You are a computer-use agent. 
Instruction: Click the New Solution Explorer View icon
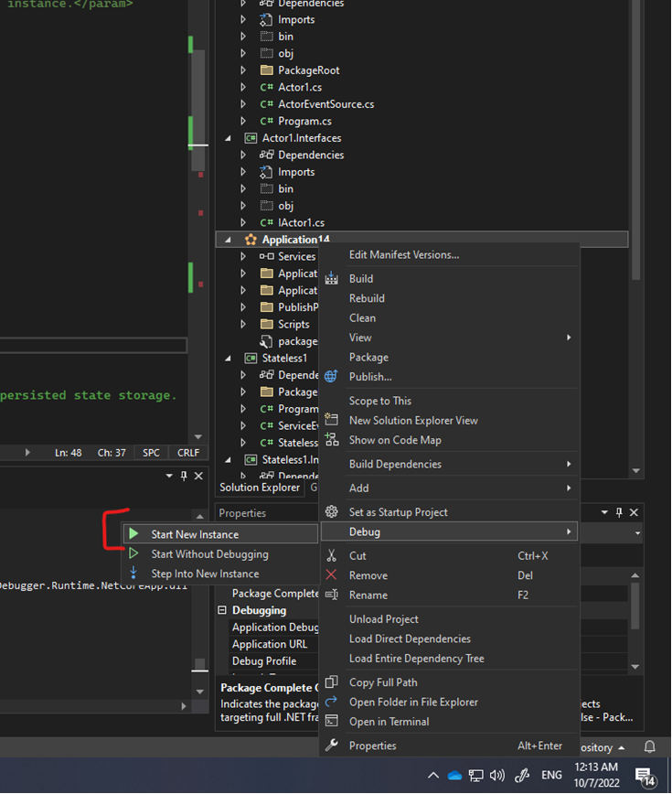pos(332,419)
